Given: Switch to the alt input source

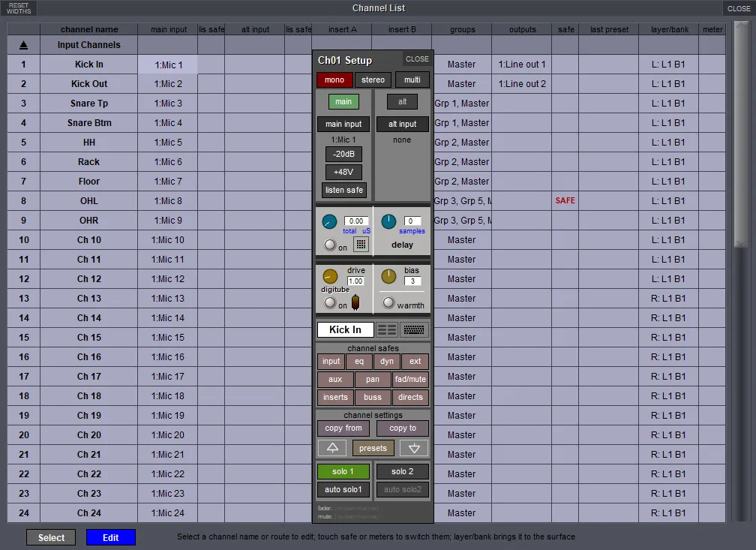Looking at the screenshot, I should (402, 102).
